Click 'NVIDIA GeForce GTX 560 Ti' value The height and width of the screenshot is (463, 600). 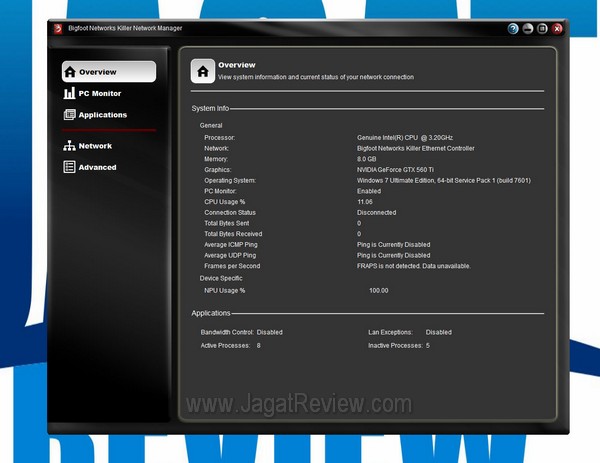coord(395,170)
